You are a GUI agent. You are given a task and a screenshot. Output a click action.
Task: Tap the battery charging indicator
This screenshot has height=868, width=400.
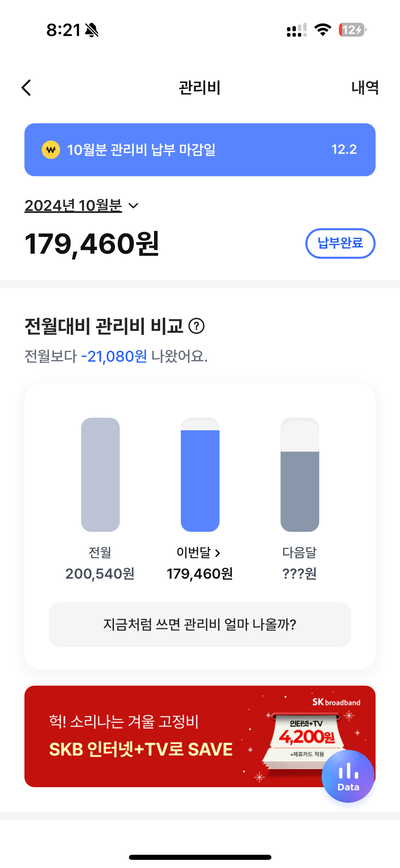tap(352, 30)
